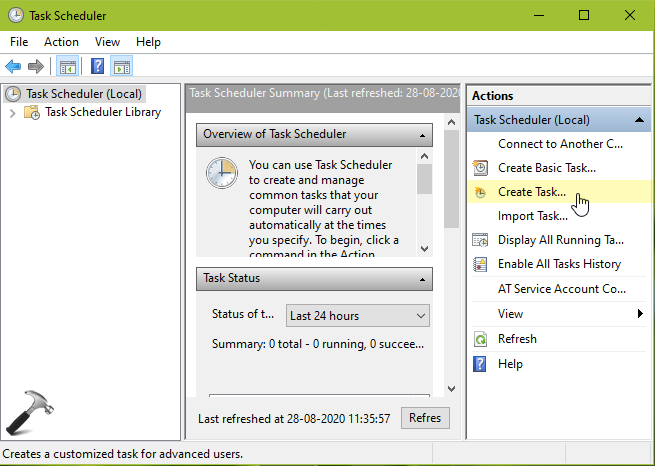655x466 pixels.
Task: Minimize the Task Scheduler window
Action: click(539, 15)
